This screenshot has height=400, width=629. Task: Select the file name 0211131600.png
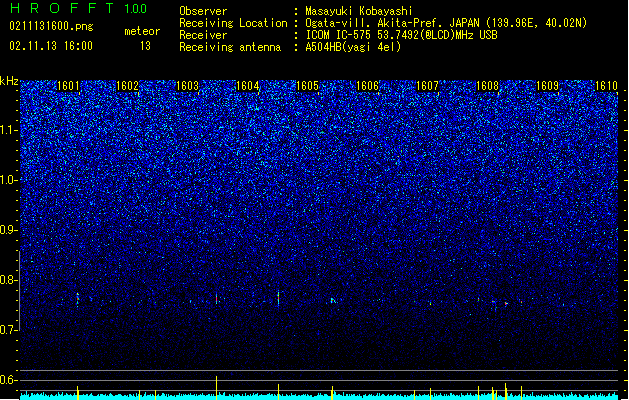pyautogui.click(x=51, y=26)
